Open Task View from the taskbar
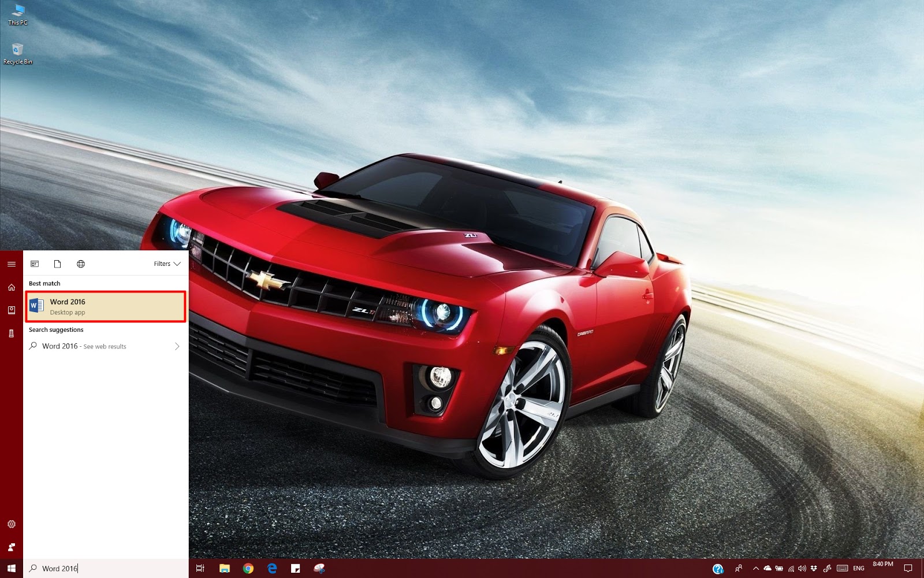 click(x=200, y=568)
